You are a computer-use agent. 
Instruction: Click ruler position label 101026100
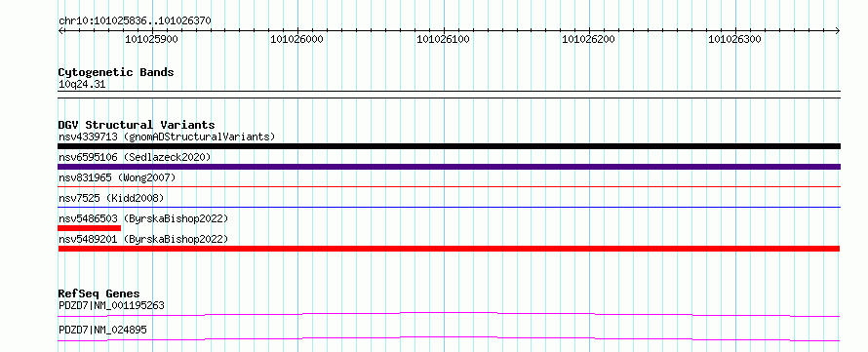pyautogui.click(x=443, y=39)
